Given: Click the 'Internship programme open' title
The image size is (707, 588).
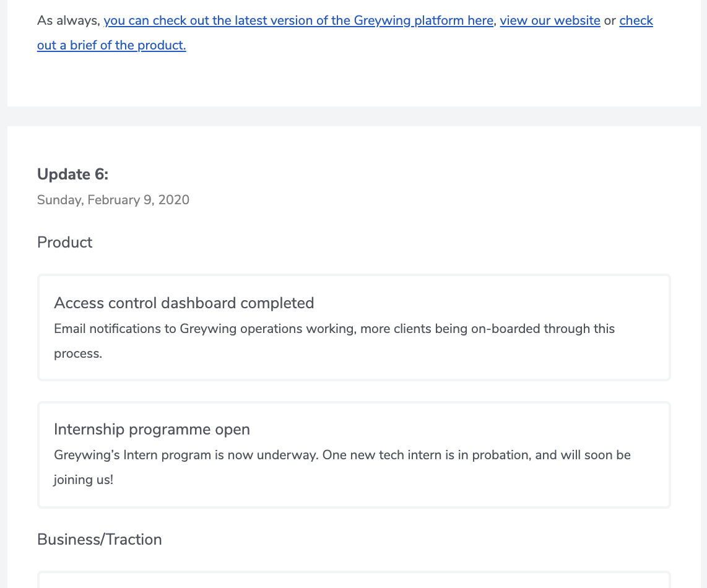Looking at the screenshot, I should pos(152,430).
